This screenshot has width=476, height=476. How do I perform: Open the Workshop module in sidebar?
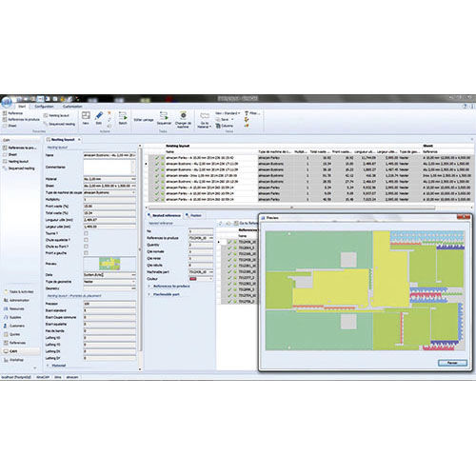coord(13,360)
